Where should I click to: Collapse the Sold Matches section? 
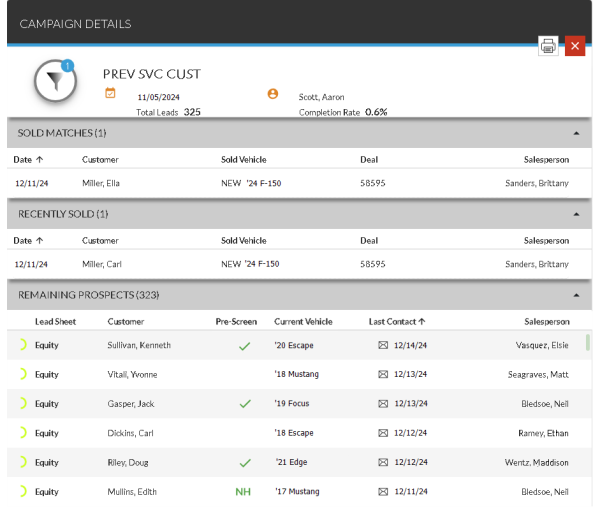tap(576, 133)
